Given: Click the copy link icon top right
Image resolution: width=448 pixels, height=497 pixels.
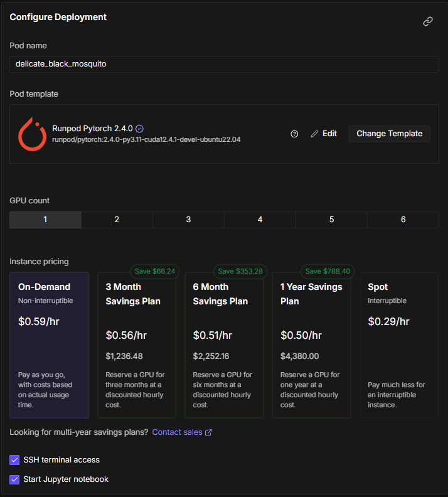Looking at the screenshot, I should 428,21.
